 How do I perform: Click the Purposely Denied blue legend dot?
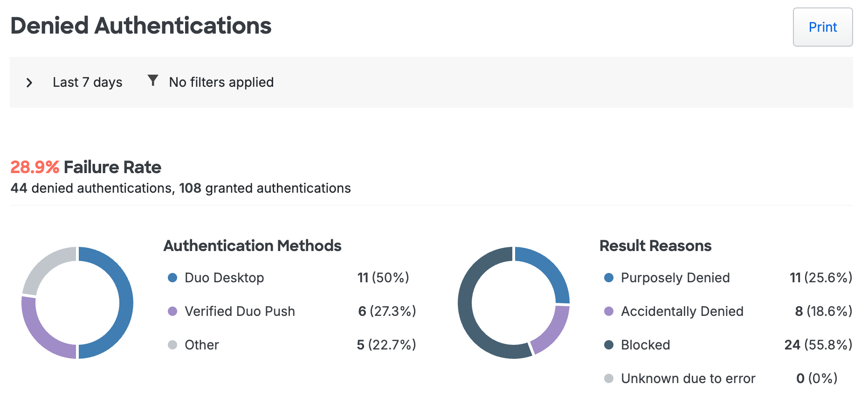pyautogui.click(x=608, y=278)
